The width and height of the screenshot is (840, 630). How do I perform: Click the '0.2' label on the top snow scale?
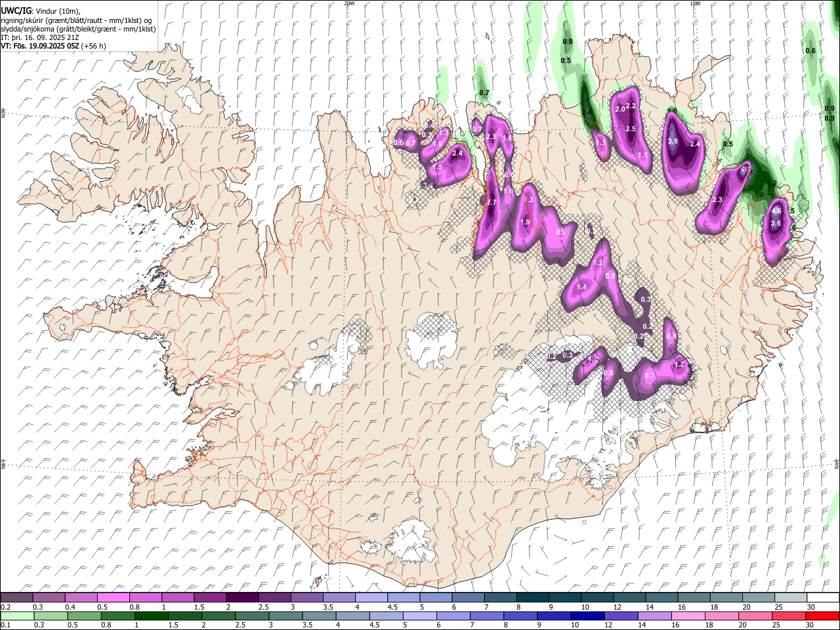click(5, 607)
